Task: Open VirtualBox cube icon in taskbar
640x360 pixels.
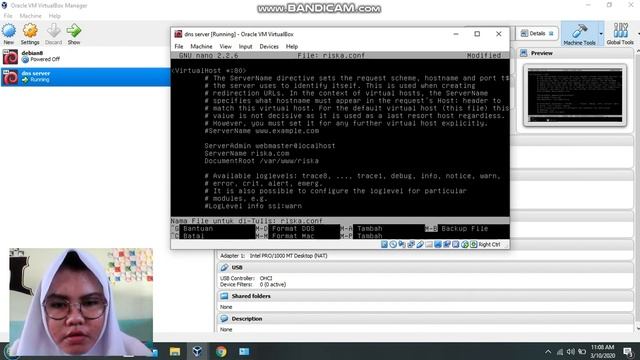Action: 197,351
